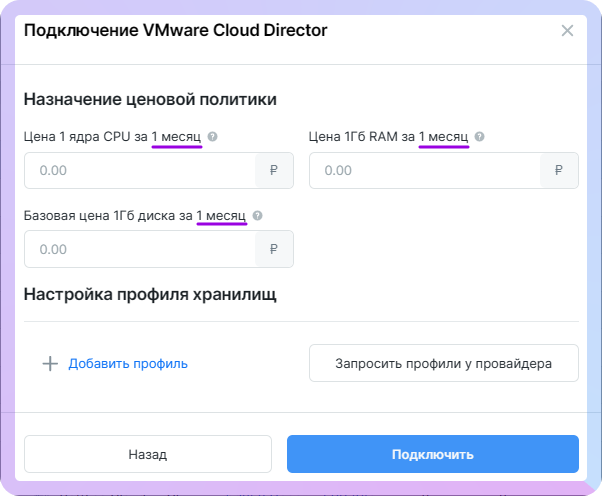Screen dimensions: 602x496
Task: Focus the 1Гб RAM price input field
Action: click(425, 171)
